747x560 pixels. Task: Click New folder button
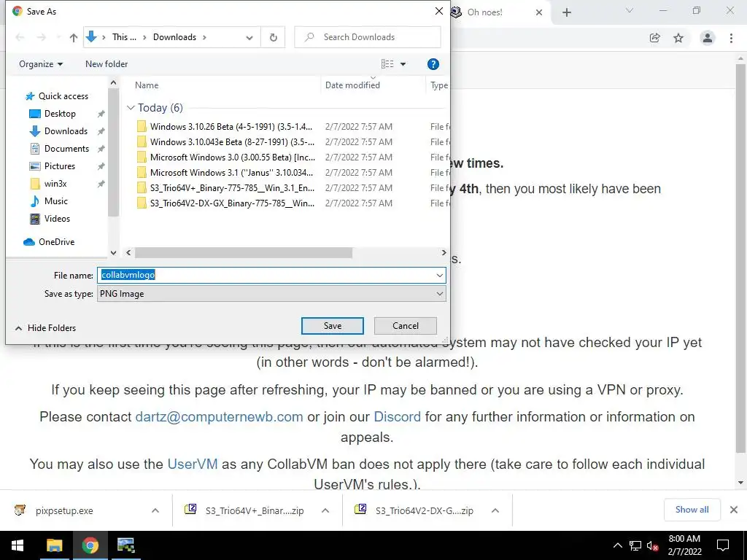point(107,64)
